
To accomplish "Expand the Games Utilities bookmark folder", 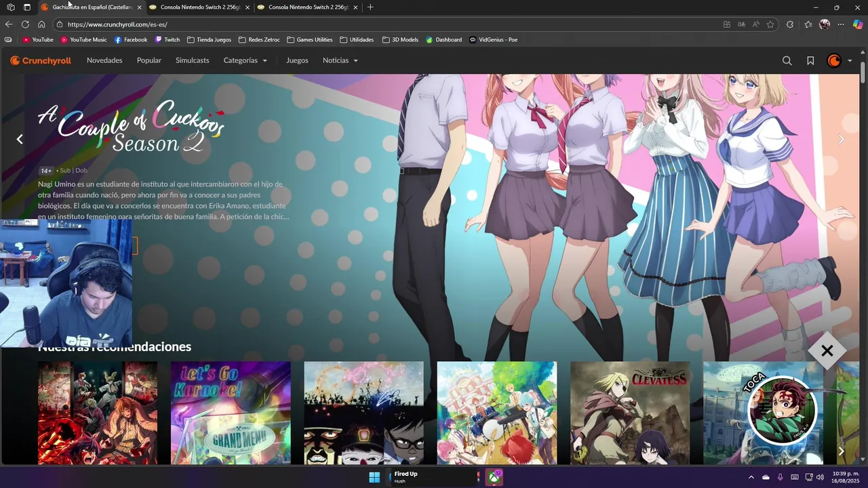I will pyautogui.click(x=310, y=39).
